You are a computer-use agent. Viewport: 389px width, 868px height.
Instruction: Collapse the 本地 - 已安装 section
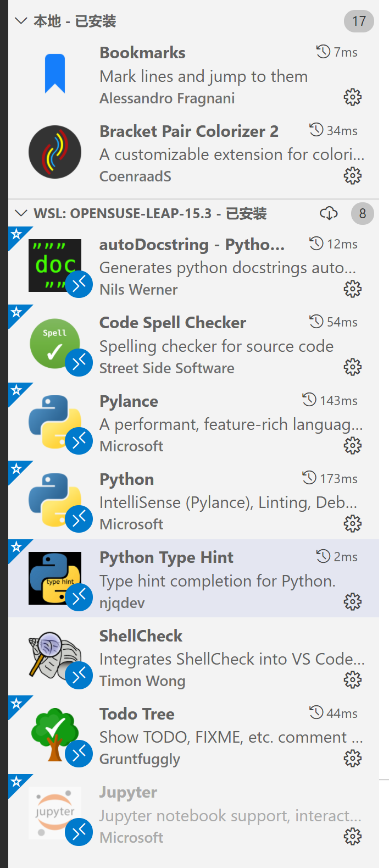[x=21, y=21]
